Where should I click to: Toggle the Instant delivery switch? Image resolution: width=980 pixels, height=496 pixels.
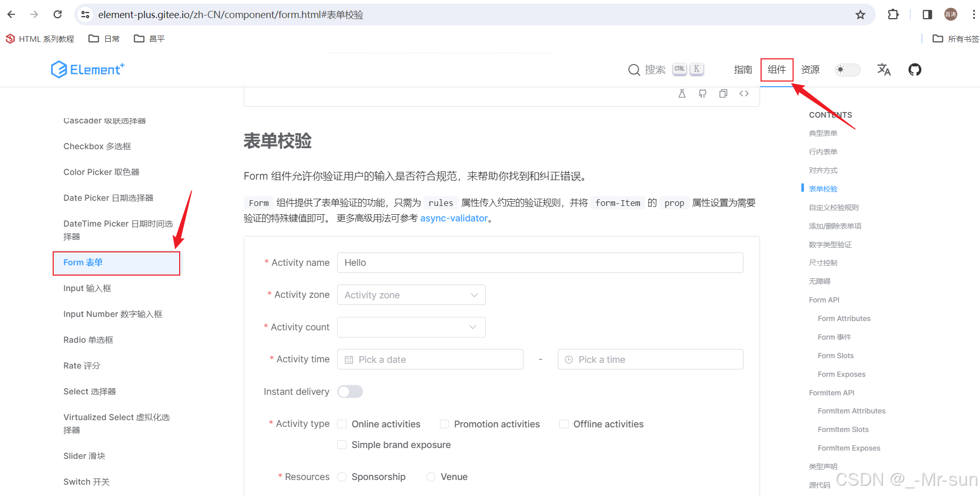pyautogui.click(x=350, y=392)
